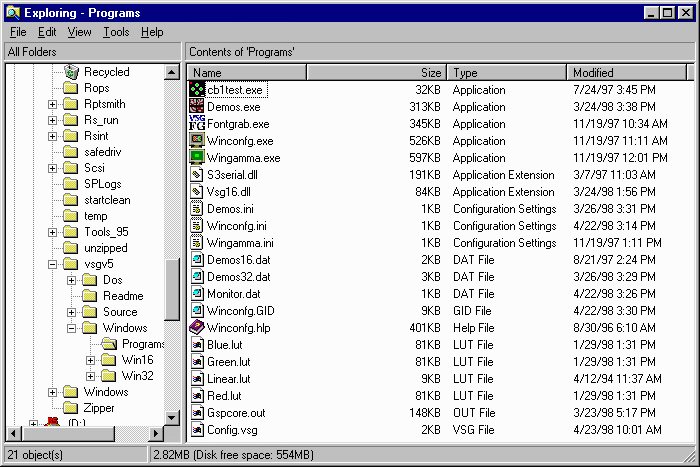Open the View menu
700x467 pixels.
click(x=79, y=32)
